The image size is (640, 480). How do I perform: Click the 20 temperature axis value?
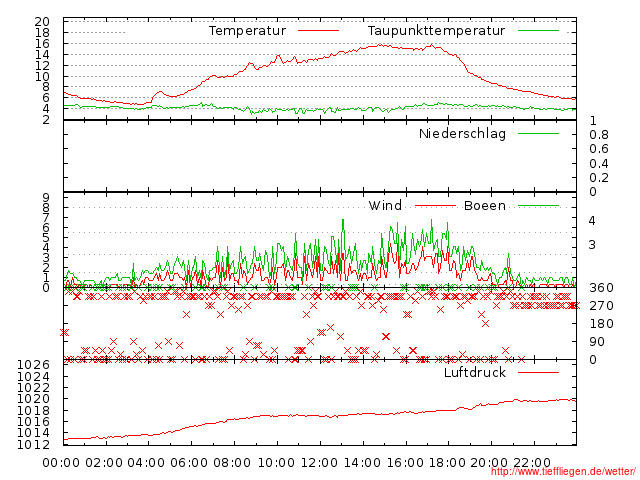coord(42,22)
